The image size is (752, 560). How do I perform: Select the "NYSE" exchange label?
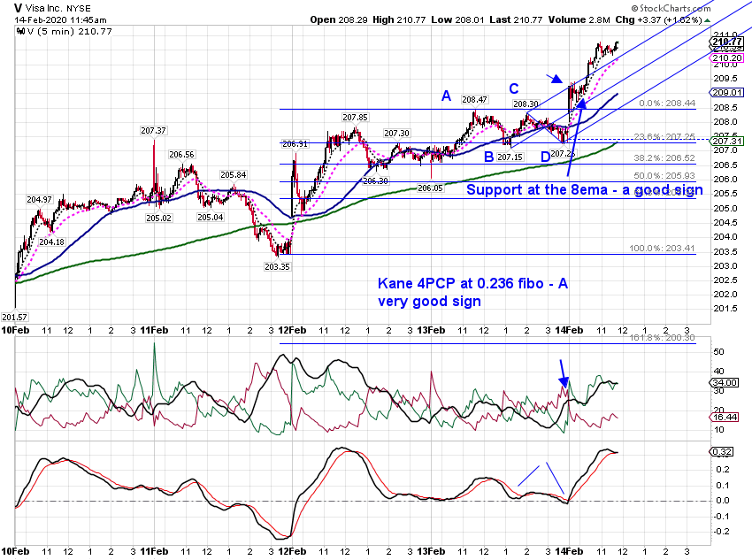click(x=77, y=9)
